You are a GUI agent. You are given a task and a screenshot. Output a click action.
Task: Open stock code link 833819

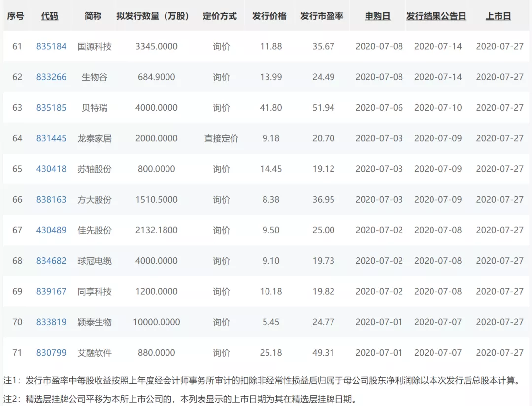click(x=52, y=322)
